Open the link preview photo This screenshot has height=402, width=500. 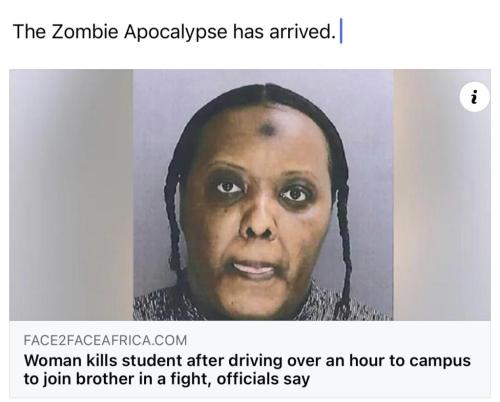[250, 195]
